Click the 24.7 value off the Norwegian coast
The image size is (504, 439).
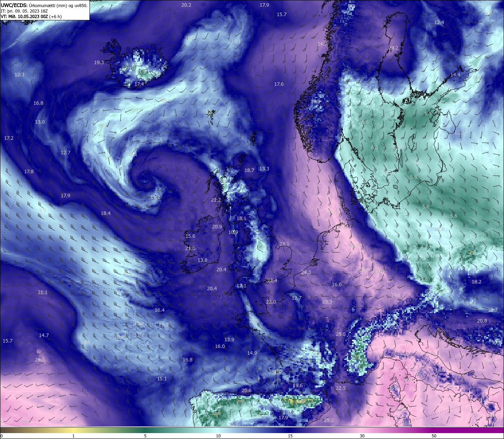tap(322, 44)
